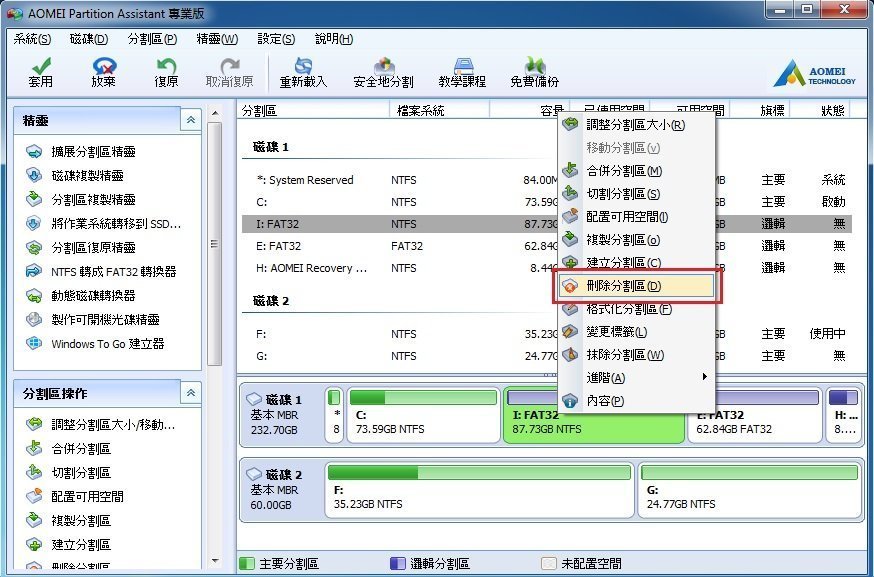
Task: Click the 重新載入 (Reload) toolbar icon
Action: [x=303, y=72]
